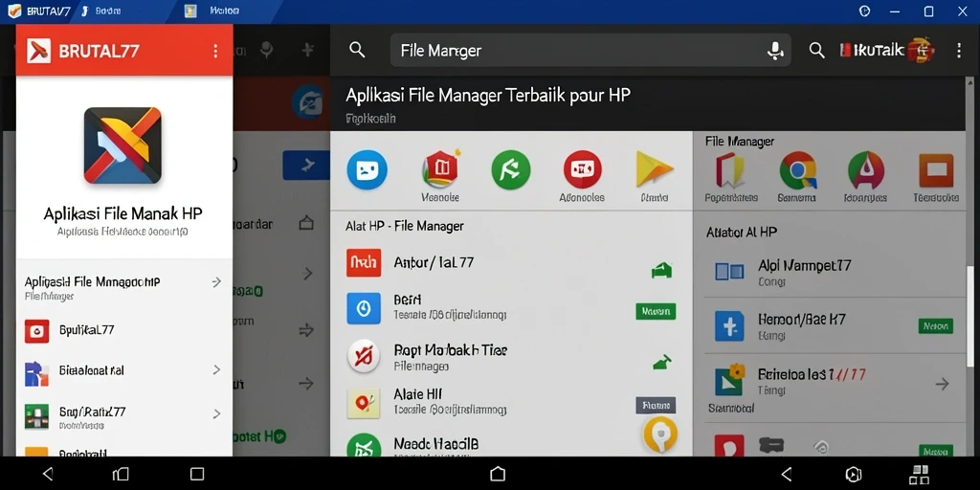Viewport: 980px width, 490px height.
Task: Click the blue arrow button behind left panel
Action: pyautogui.click(x=306, y=166)
